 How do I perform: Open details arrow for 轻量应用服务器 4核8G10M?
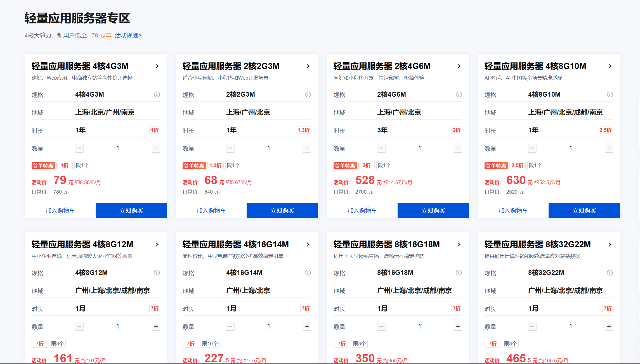pos(610,66)
